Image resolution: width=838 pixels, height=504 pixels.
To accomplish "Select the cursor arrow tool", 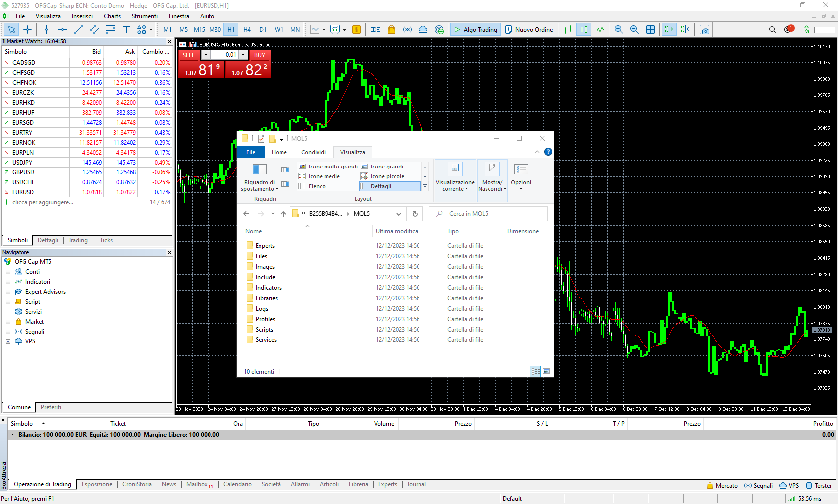I will 11,30.
